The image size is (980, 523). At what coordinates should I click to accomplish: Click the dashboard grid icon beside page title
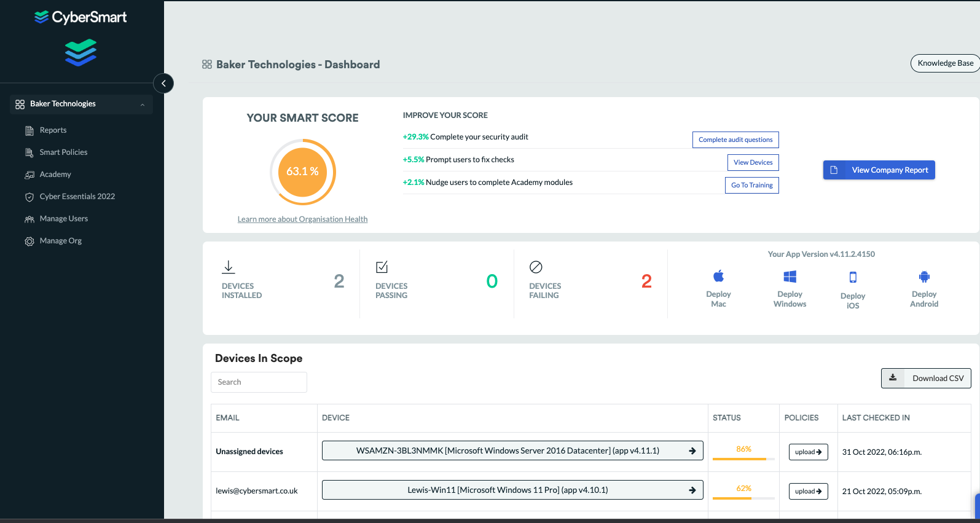click(207, 65)
